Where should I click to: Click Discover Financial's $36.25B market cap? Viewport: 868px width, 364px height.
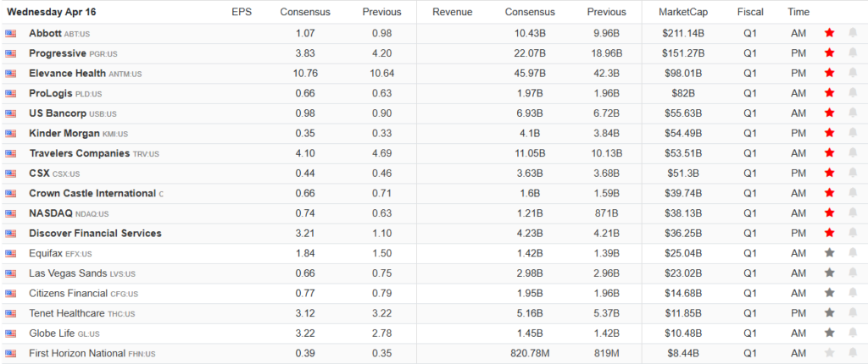coord(683,233)
